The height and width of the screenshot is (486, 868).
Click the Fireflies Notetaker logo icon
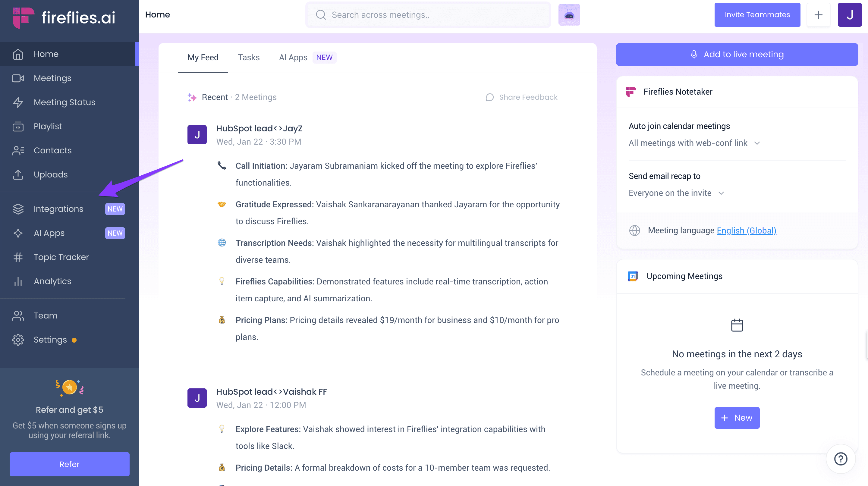pyautogui.click(x=631, y=92)
